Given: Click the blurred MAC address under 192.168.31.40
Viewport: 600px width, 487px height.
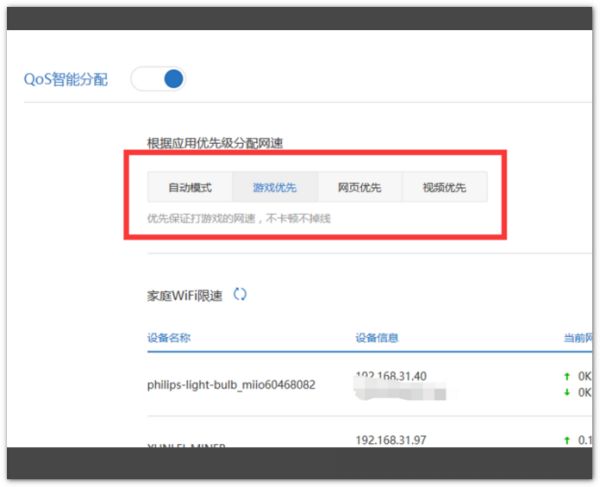Looking at the screenshot, I should (400, 394).
